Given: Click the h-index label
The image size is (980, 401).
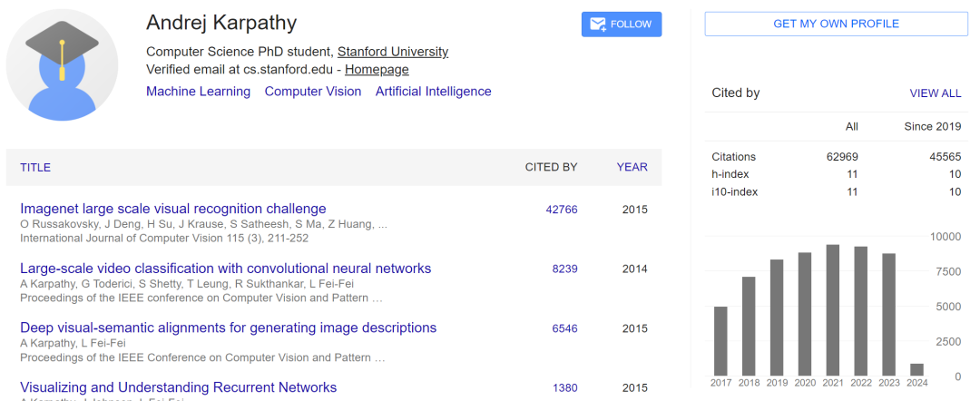Looking at the screenshot, I should coord(730,174).
